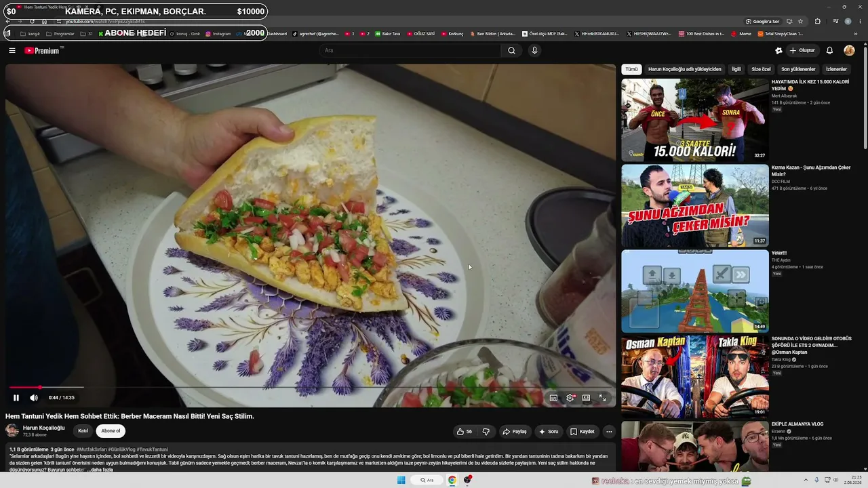Mute the video volume
Image resolution: width=868 pixels, height=488 pixels.
coord(34,398)
